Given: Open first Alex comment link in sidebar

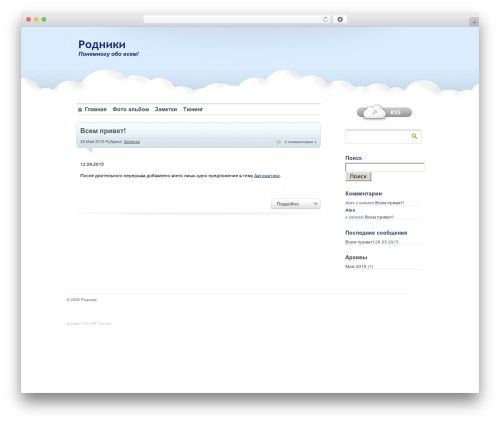Looking at the screenshot, I should coord(374,203).
